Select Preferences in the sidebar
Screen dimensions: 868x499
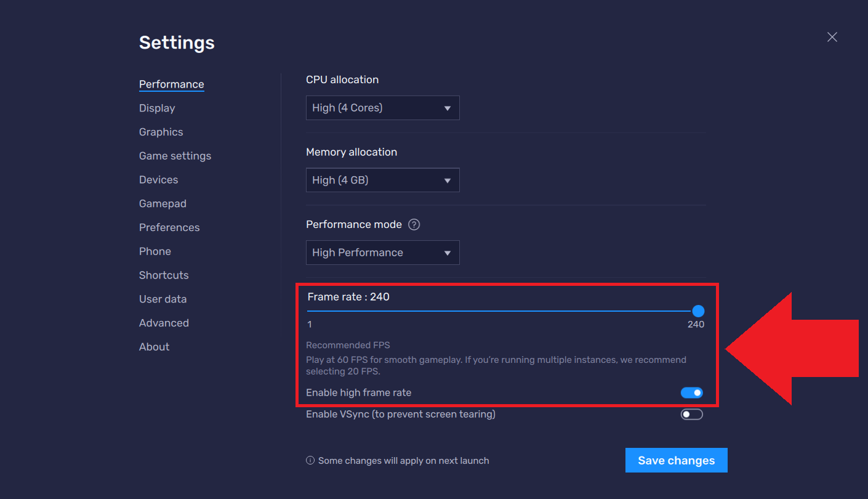[169, 227]
